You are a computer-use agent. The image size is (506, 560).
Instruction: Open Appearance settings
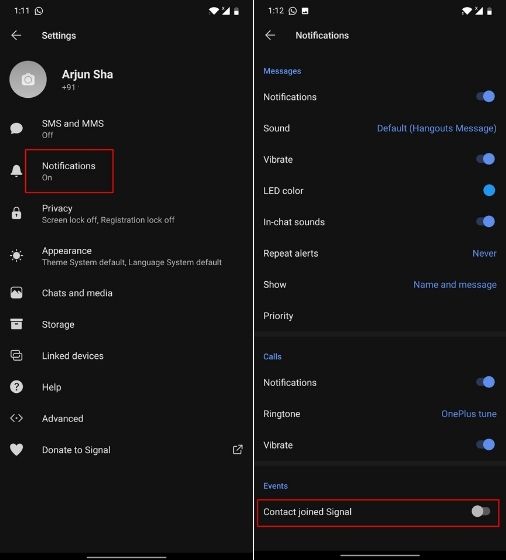pos(126,256)
